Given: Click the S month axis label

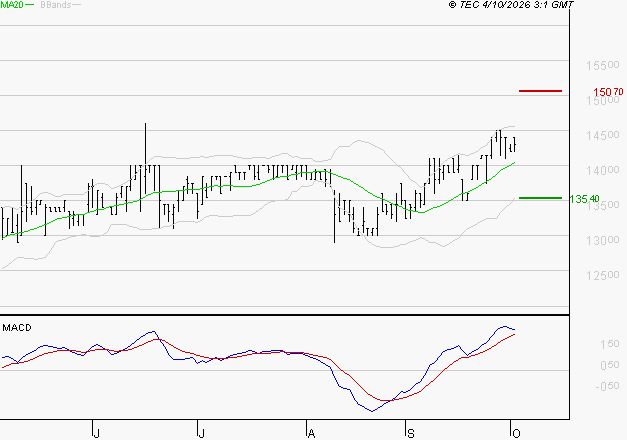Looking at the screenshot, I should click(410, 434).
